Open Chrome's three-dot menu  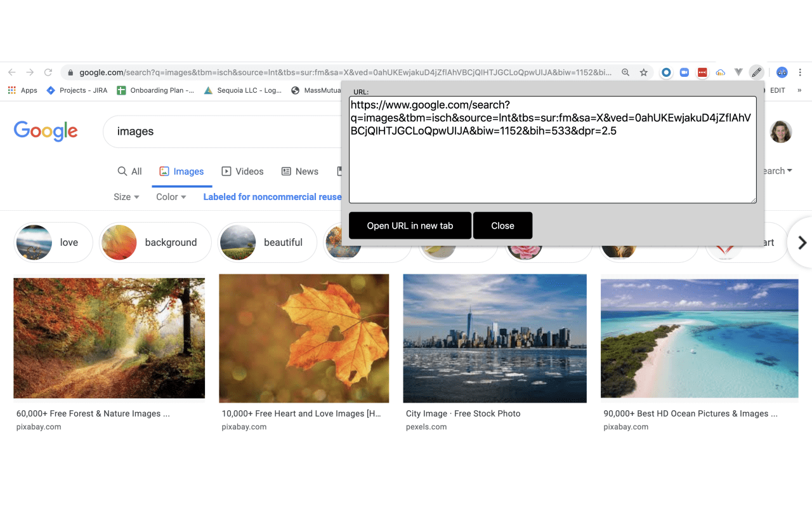click(x=800, y=72)
